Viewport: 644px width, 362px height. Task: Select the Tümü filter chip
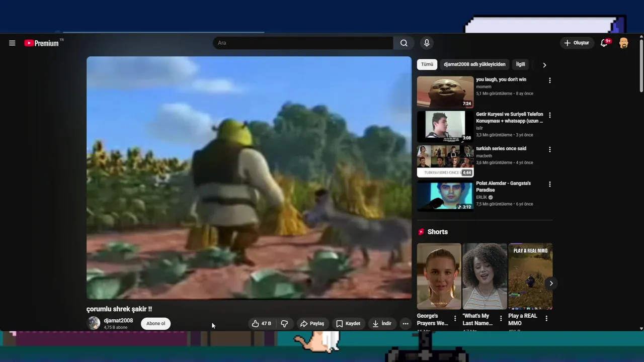pos(427,64)
